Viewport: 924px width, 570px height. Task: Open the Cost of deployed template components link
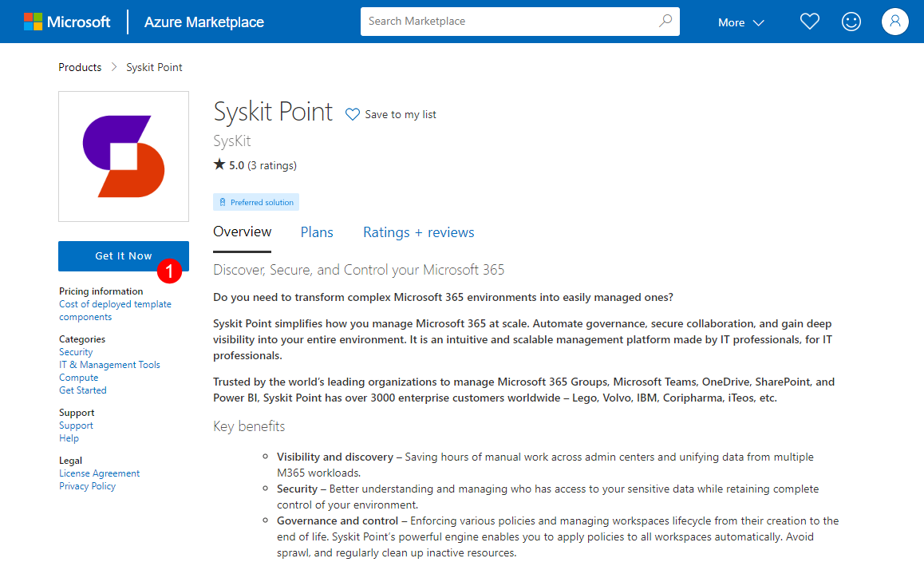coord(115,310)
